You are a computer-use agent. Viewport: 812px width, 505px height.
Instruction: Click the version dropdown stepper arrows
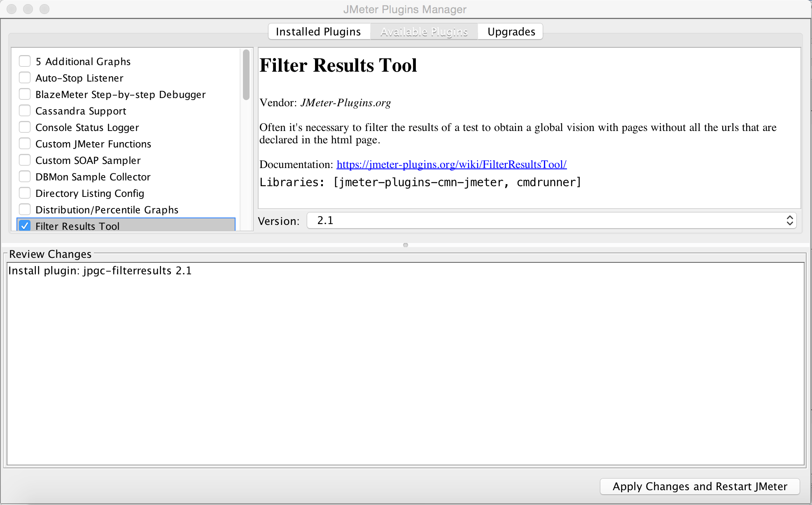(x=789, y=221)
